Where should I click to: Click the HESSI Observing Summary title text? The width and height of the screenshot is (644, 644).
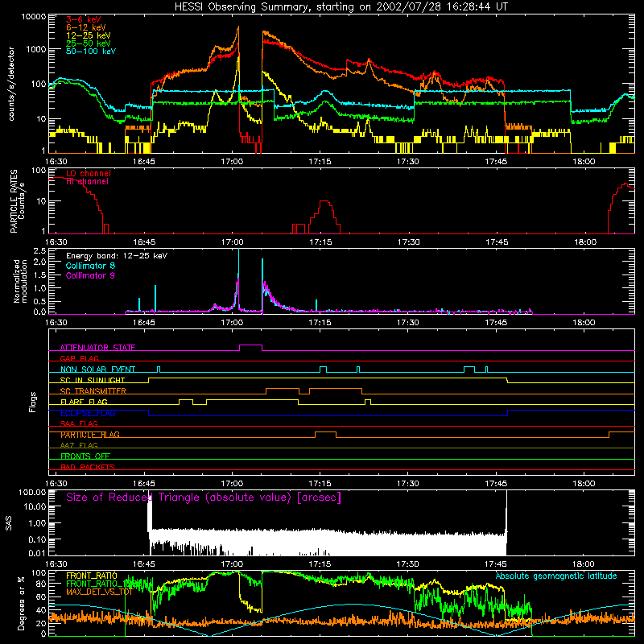341,7
